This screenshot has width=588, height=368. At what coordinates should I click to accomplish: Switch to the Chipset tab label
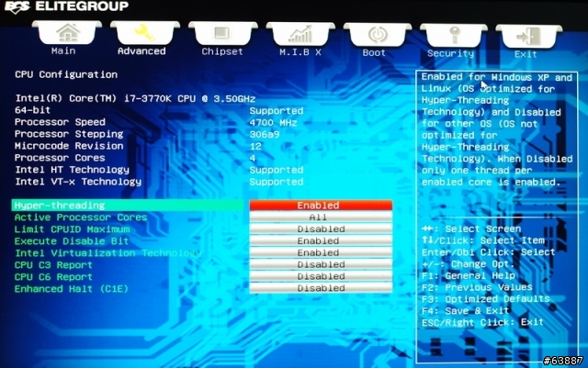pyautogui.click(x=222, y=51)
